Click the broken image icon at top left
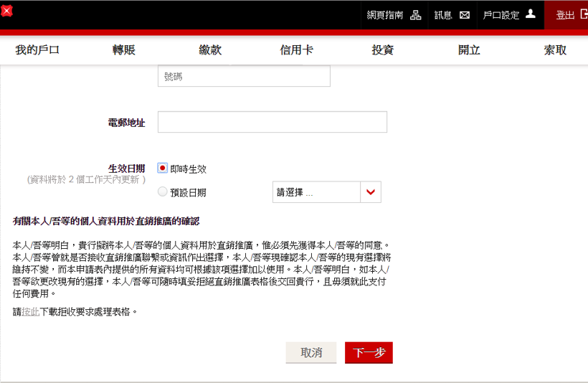Image resolution: width=588 pixels, height=383 pixels. tap(6, 11)
